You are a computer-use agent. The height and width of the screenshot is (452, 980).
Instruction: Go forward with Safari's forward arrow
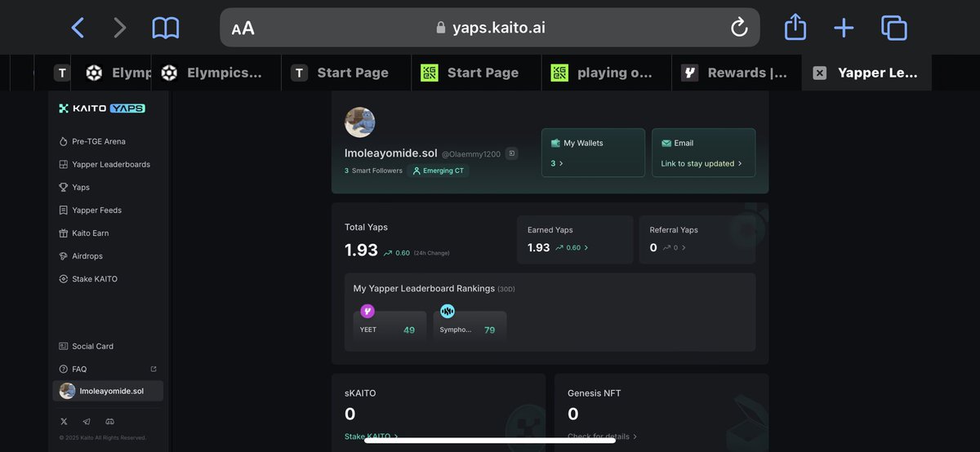(120, 28)
